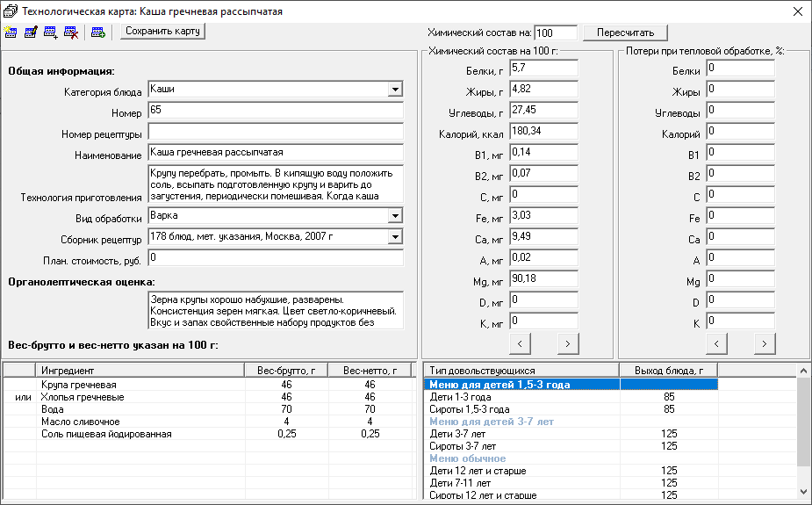
Task: Click the Выход блюда column header
Action: click(669, 371)
